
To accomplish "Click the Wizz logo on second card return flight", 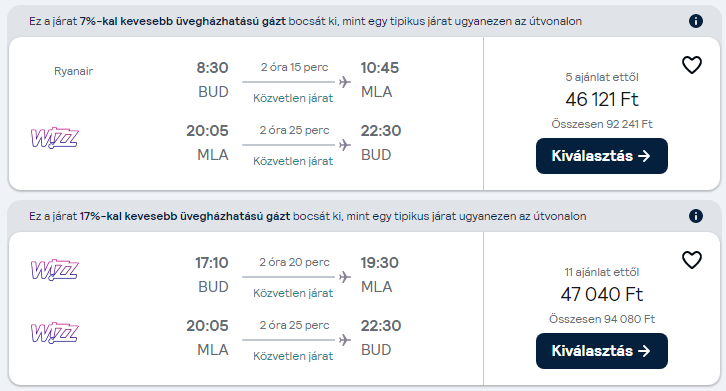I will pyautogui.click(x=55, y=333).
